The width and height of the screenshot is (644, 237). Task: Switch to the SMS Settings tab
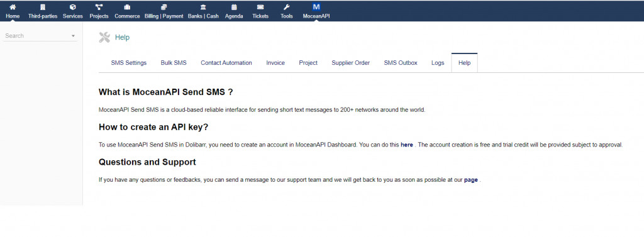click(x=128, y=63)
